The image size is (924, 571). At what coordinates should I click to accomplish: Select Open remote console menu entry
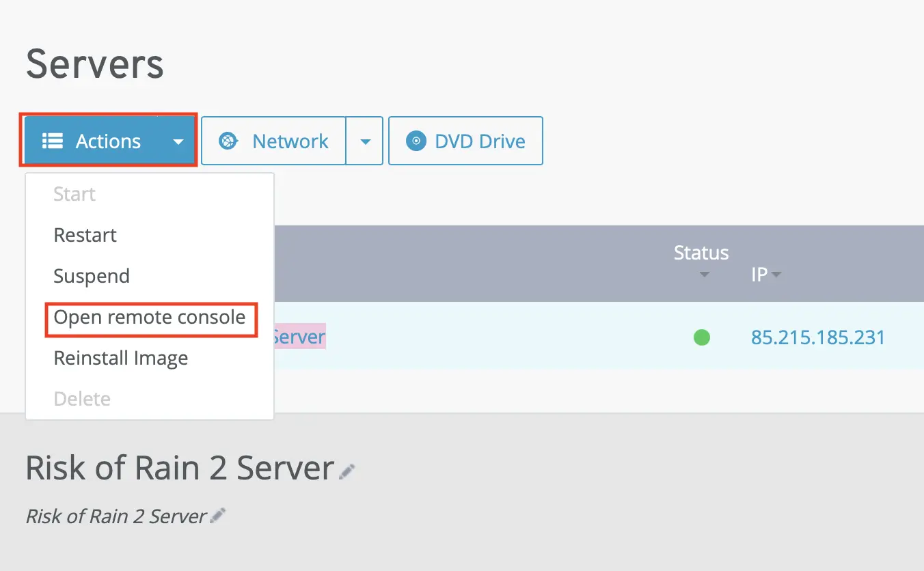pyautogui.click(x=150, y=318)
